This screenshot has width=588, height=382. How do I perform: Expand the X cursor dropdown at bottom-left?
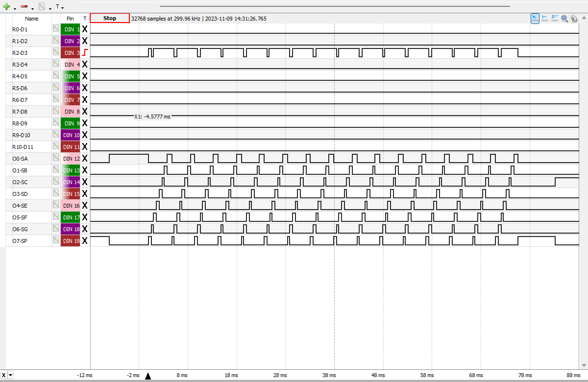pos(11,375)
